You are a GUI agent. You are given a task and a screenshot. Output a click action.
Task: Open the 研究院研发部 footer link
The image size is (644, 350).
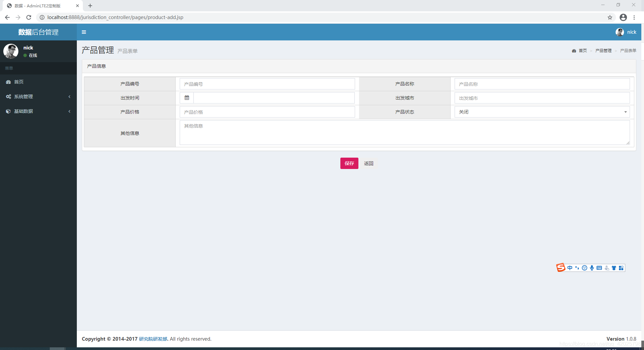tap(153, 339)
